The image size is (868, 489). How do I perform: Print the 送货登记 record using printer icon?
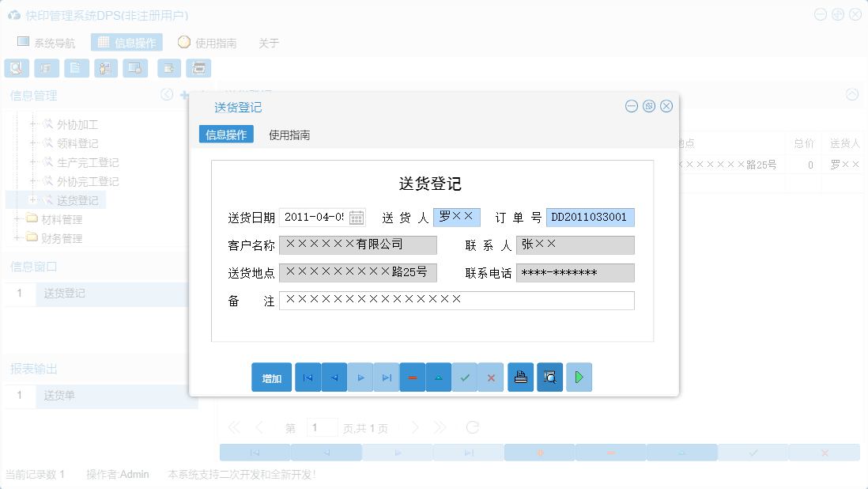point(520,377)
